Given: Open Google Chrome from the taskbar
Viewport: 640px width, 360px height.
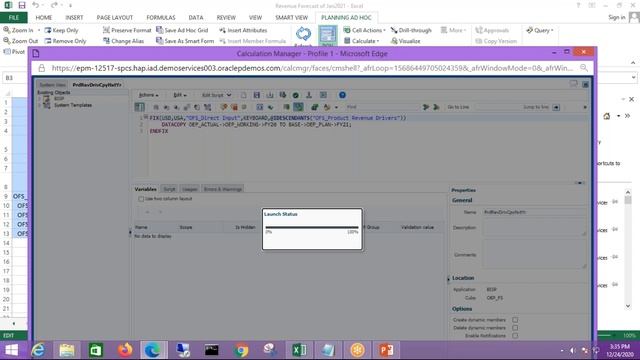Looking at the screenshot, I should [241, 350].
